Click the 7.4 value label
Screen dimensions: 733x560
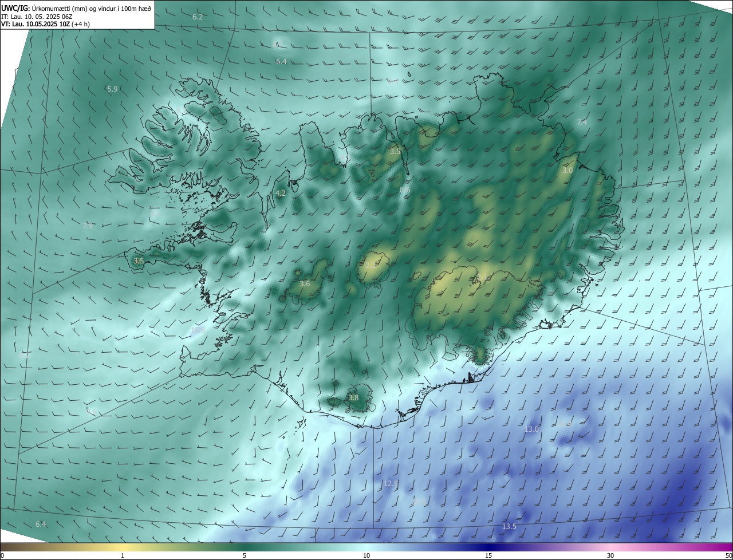[x=582, y=123]
